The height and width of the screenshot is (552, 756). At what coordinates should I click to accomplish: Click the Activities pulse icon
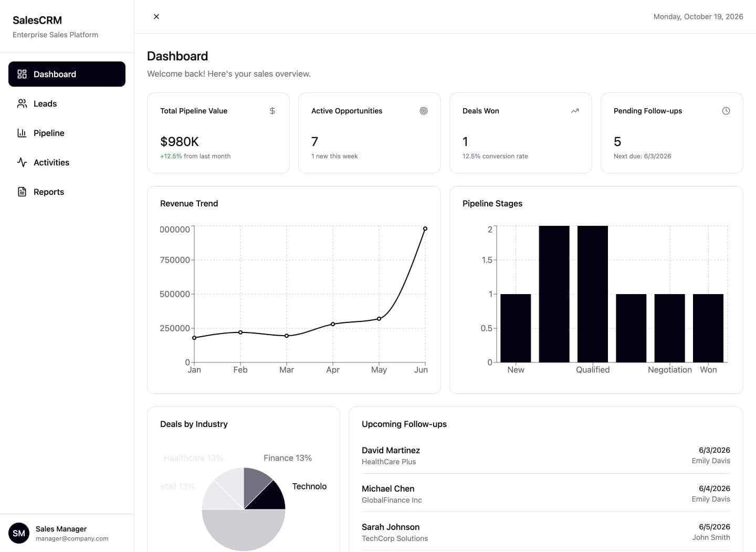(22, 162)
